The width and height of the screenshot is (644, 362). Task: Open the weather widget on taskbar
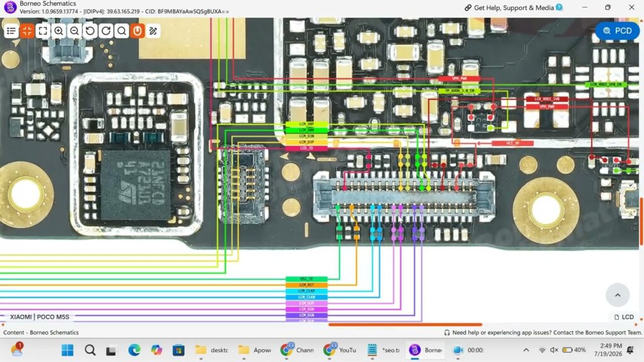tap(16, 349)
